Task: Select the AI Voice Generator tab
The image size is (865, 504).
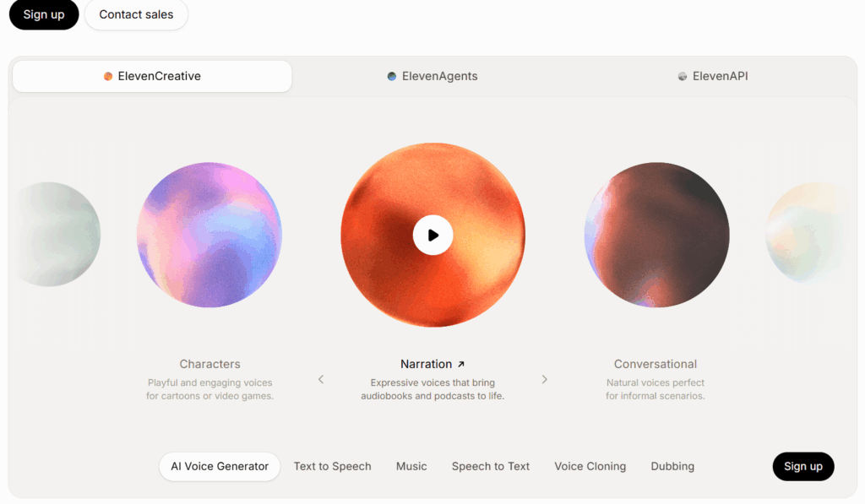Action: [220, 467]
